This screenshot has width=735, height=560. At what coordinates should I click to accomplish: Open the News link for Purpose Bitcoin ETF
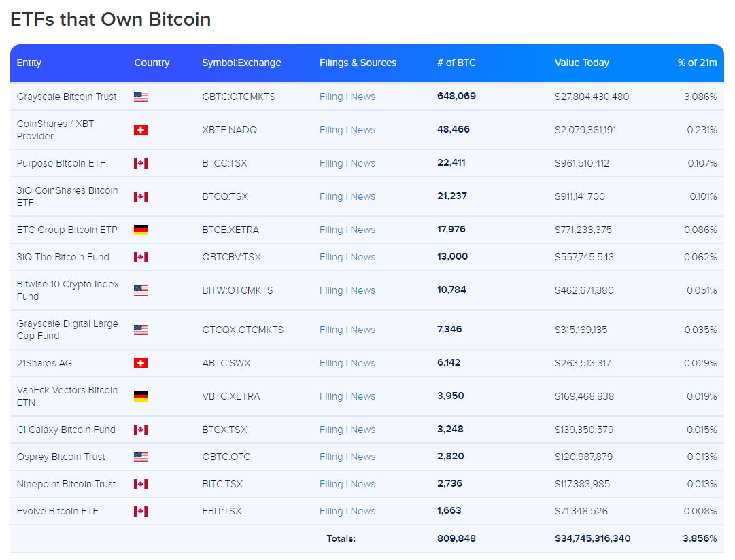[363, 164]
